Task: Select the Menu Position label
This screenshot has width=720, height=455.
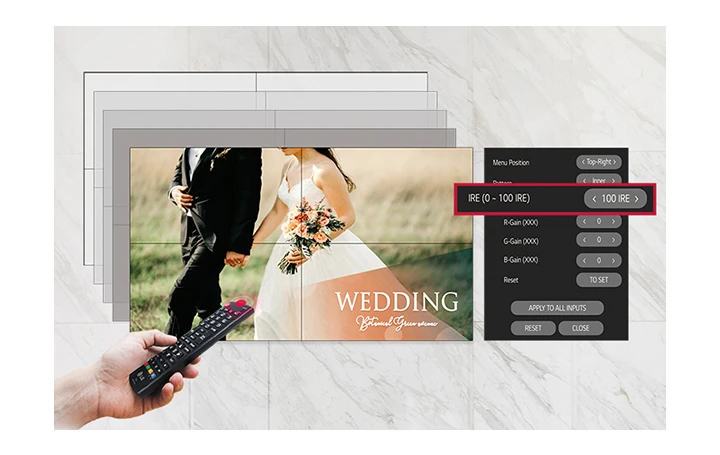Action: pos(511,162)
